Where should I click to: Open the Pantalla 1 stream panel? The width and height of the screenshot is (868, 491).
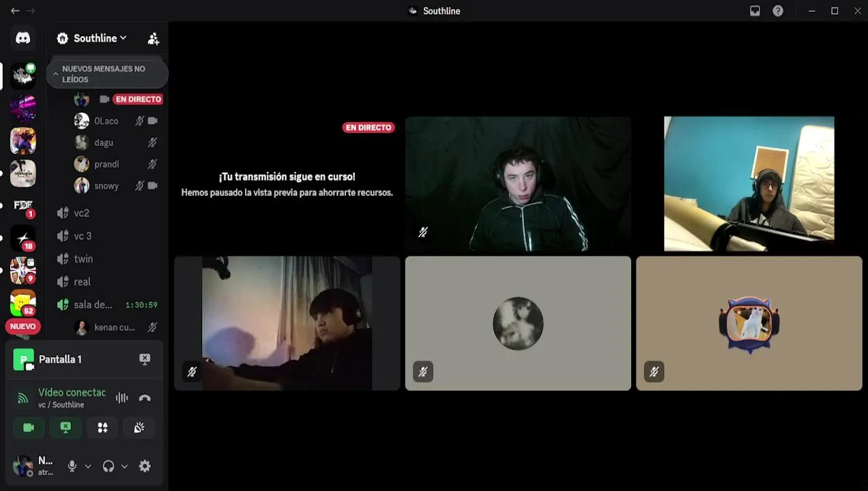60,359
